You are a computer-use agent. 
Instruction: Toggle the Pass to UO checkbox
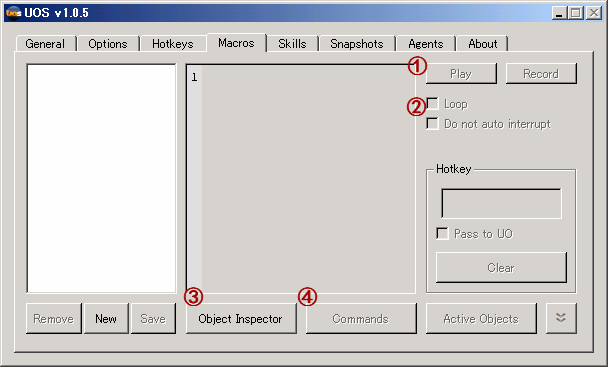click(442, 233)
